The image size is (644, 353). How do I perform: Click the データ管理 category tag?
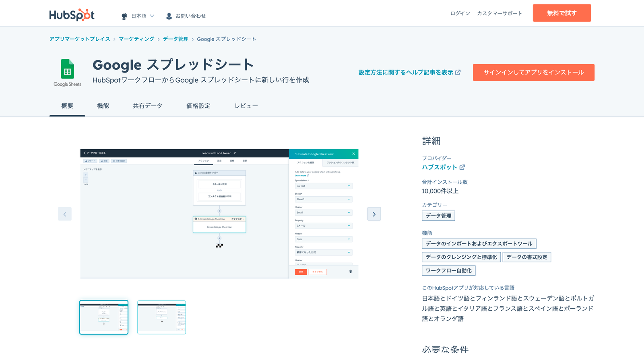click(438, 216)
